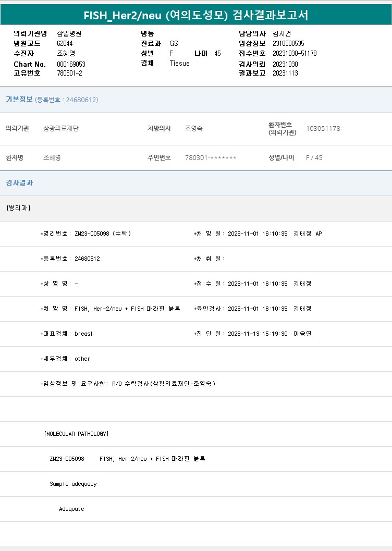Viewport: 392px width, 551px height.
Task: Click the 대표검체 breast row
Action: pyautogui.click(x=67, y=334)
